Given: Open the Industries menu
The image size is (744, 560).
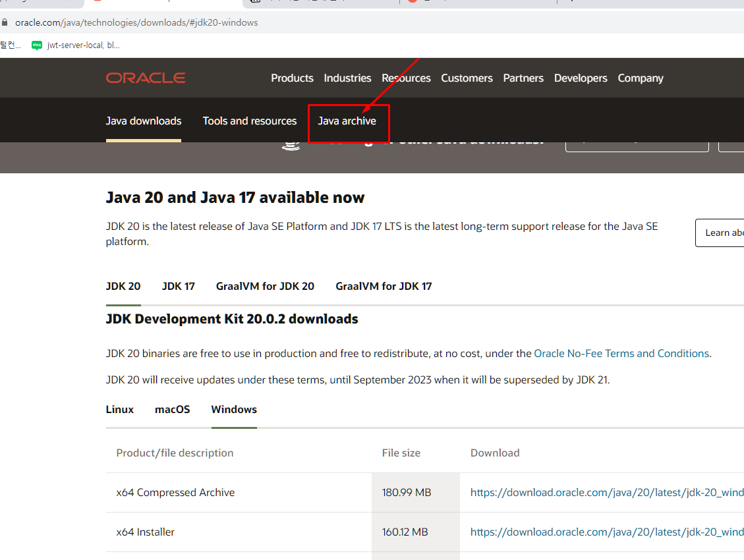Looking at the screenshot, I should [x=347, y=78].
